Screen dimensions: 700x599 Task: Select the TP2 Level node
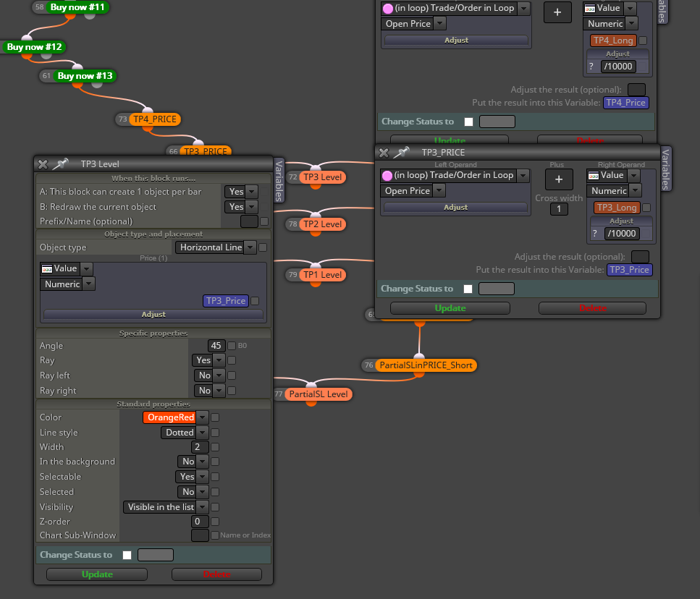[x=322, y=224]
